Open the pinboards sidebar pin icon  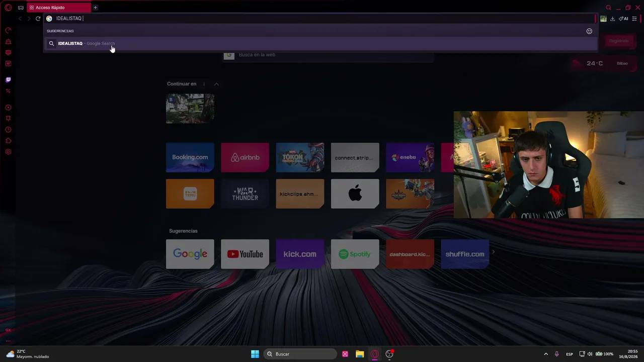pos(8,119)
